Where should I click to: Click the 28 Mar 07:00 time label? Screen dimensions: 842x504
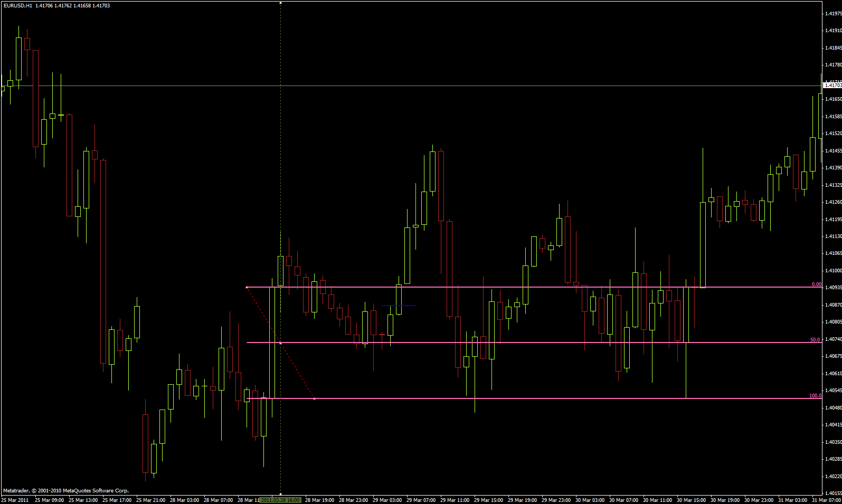pos(218,500)
